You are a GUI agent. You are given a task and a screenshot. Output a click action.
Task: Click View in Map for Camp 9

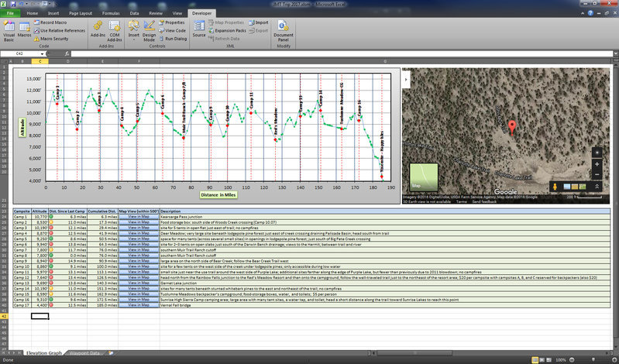point(139,261)
